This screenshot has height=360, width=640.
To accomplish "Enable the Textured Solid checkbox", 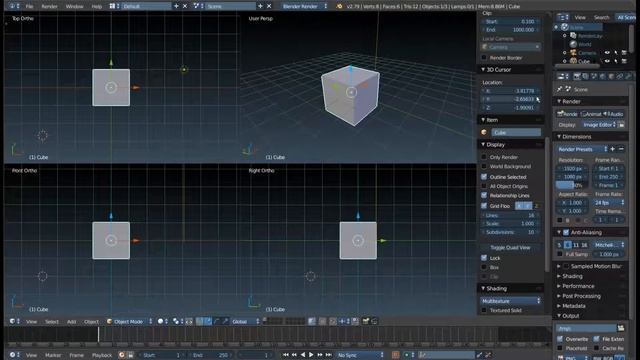I will pyautogui.click(x=484, y=310).
